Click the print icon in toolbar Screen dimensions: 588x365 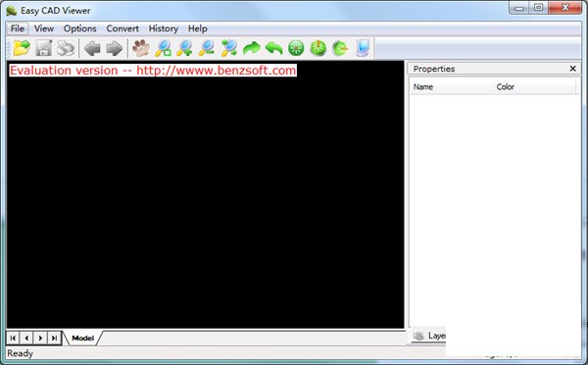coord(66,48)
